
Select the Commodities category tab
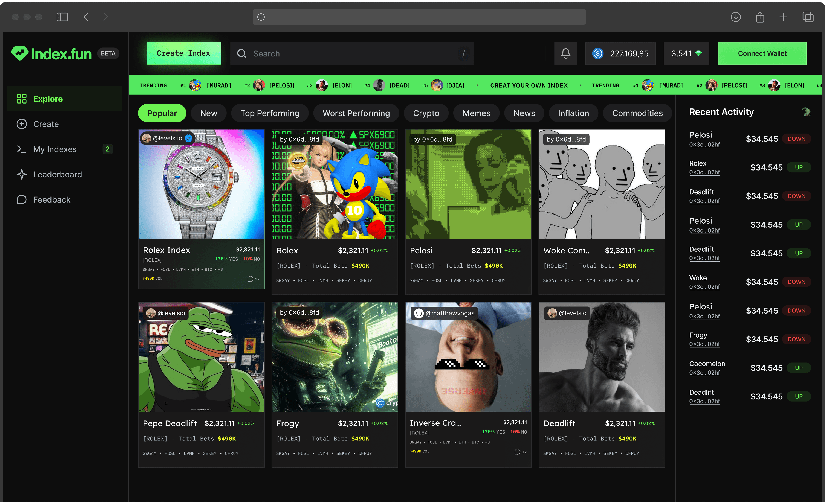tap(637, 113)
